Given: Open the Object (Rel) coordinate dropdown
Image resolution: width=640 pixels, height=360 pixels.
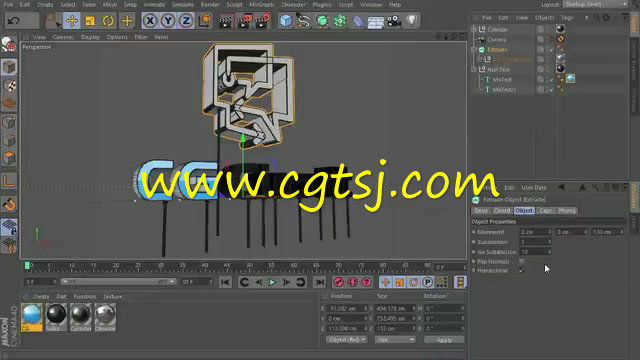Looking at the screenshot, I should (347, 340).
